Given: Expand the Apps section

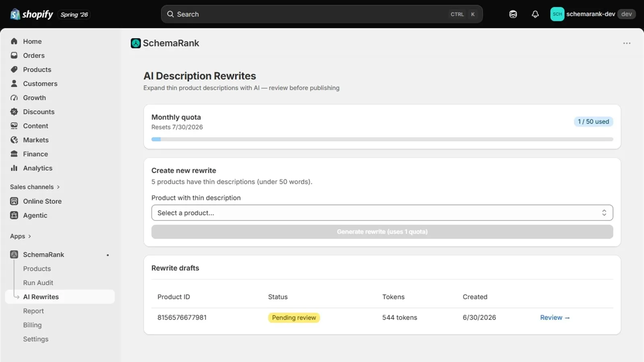Looking at the screenshot, I should point(21,236).
